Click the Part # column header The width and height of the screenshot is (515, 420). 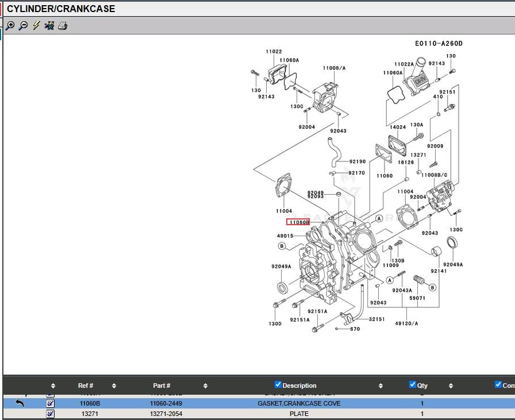click(162, 386)
